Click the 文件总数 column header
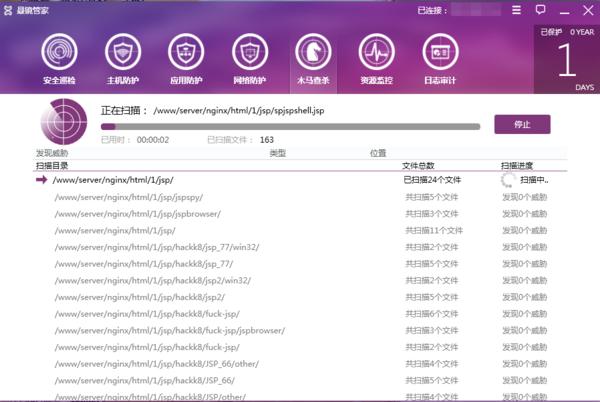The height and width of the screenshot is (402, 600). (x=418, y=166)
